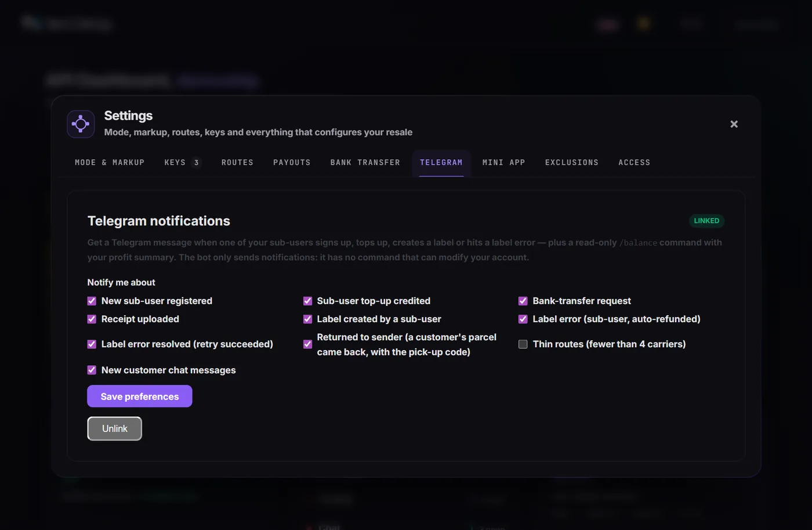Uncheck Sub-user top-up credited
The height and width of the screenshot is (530, 812).
[307, 301]
